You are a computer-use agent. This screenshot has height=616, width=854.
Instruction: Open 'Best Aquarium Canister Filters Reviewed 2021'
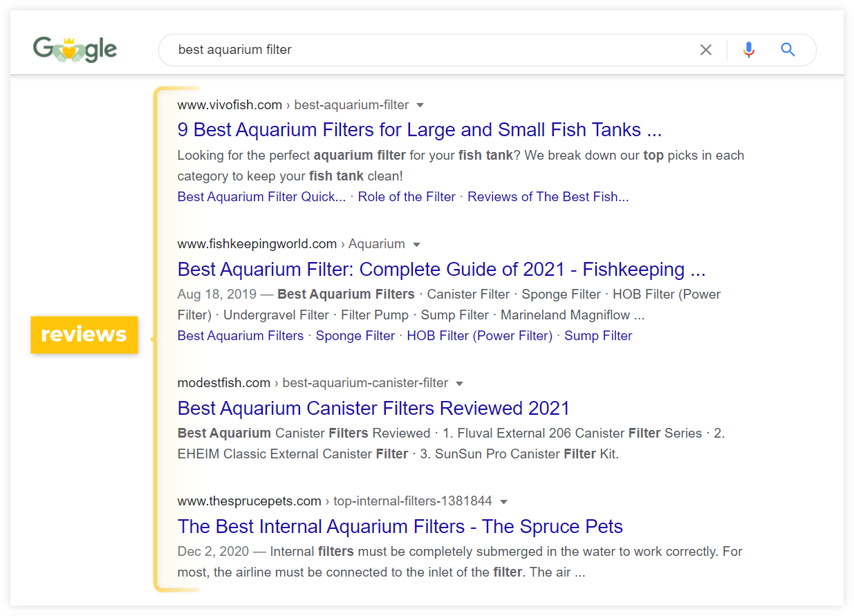pyautogui.click(x=373, y=408)
